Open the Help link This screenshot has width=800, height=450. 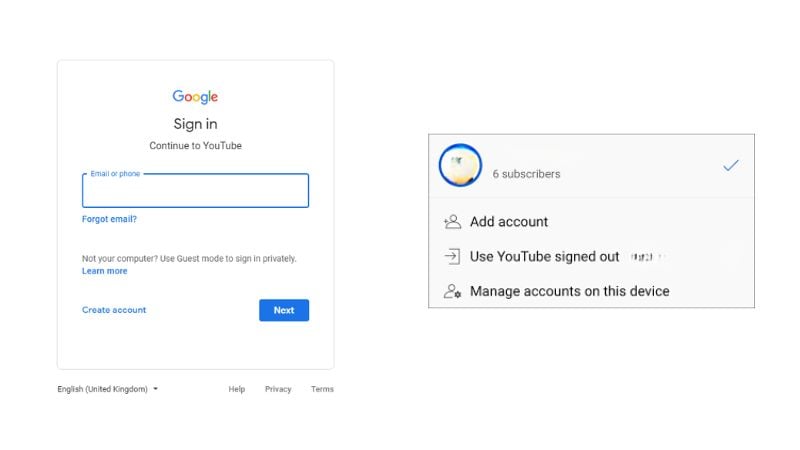(236, 389)
